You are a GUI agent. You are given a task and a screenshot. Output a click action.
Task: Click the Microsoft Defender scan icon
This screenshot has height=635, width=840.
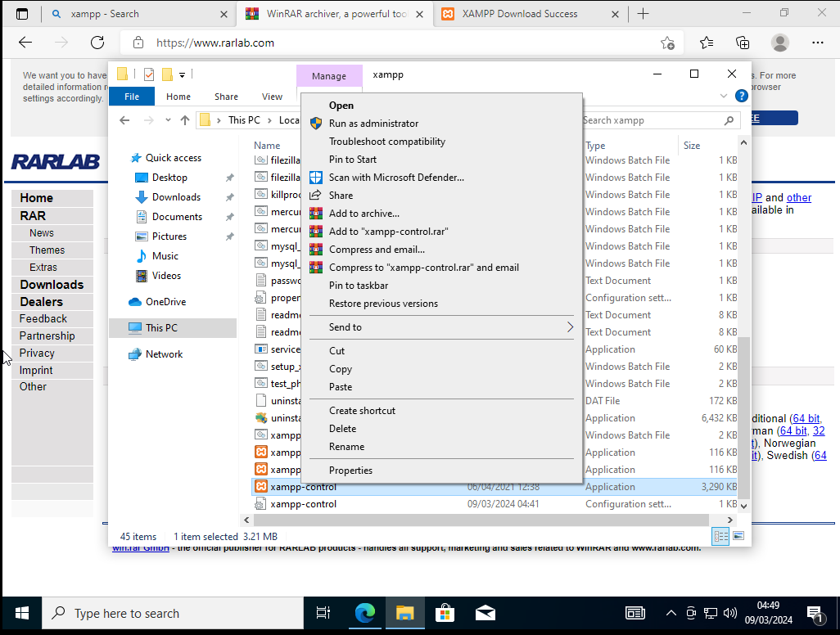(x=316, y=178)
